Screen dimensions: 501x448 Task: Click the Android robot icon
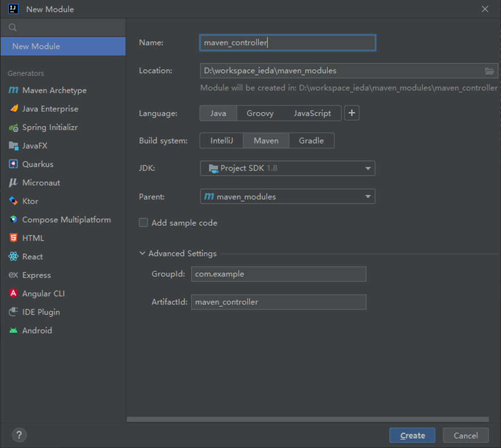coord(13,330)
